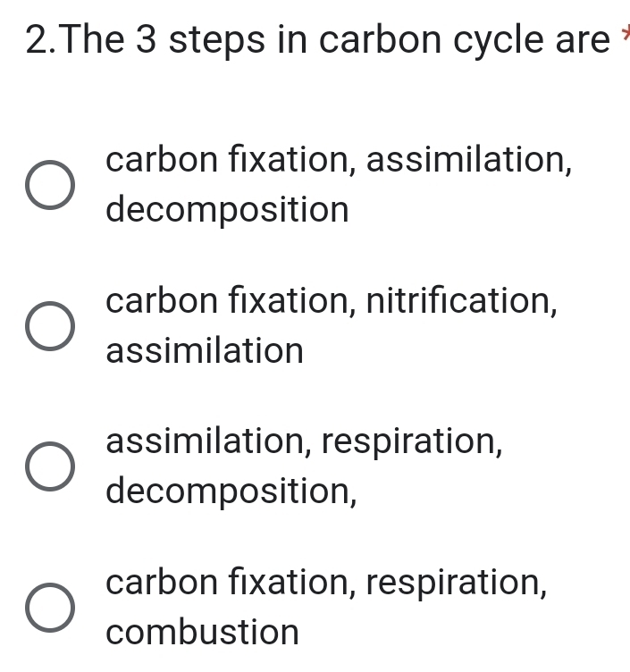630x672 pixels.
Task: Click the word 'decomposition' in the first option
Action: (x=227, y=210)
